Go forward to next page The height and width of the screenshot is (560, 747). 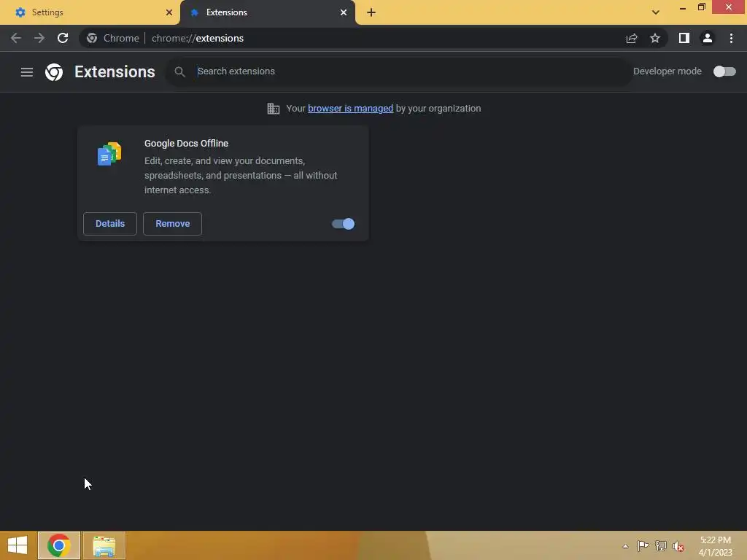pyautogui.click(x=39, y=38)
